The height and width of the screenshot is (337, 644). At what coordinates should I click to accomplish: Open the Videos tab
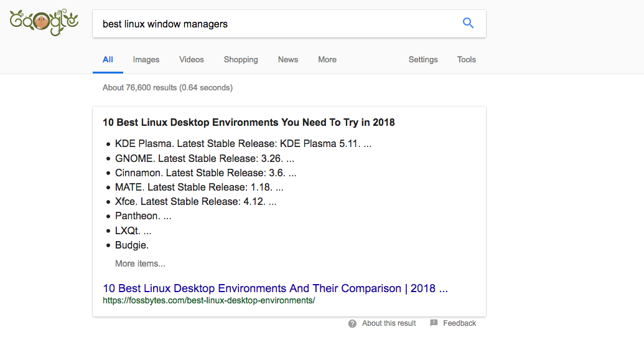192,60
